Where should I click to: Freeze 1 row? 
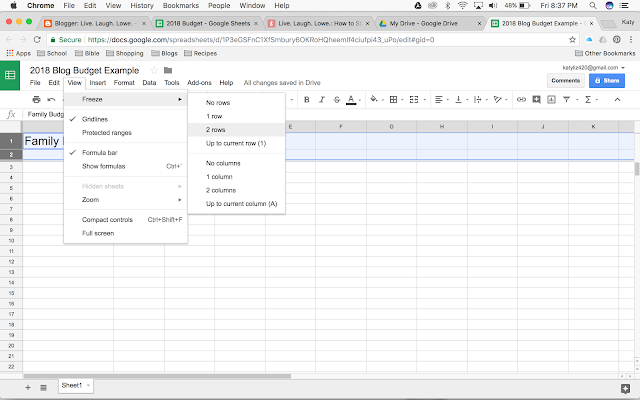pos(237,116)
